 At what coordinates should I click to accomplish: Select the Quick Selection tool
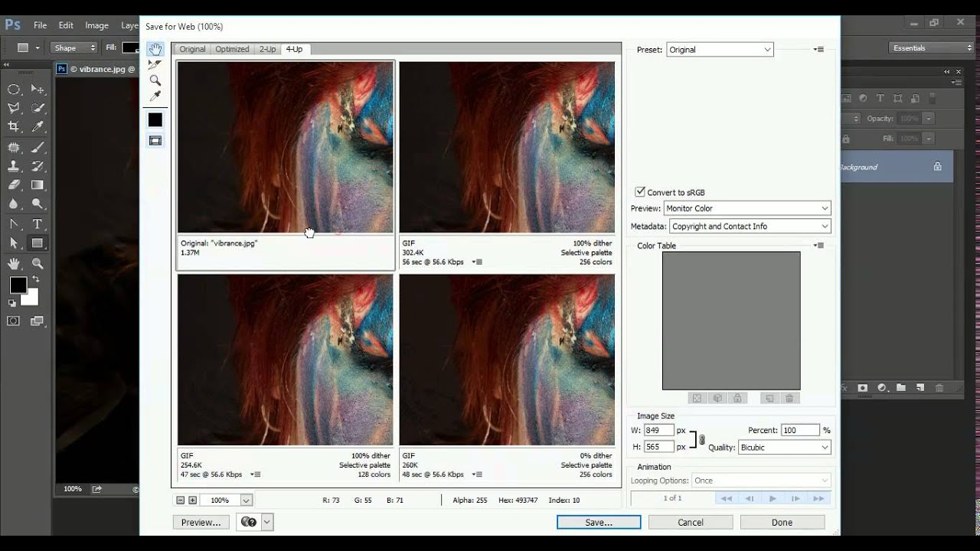37,109
